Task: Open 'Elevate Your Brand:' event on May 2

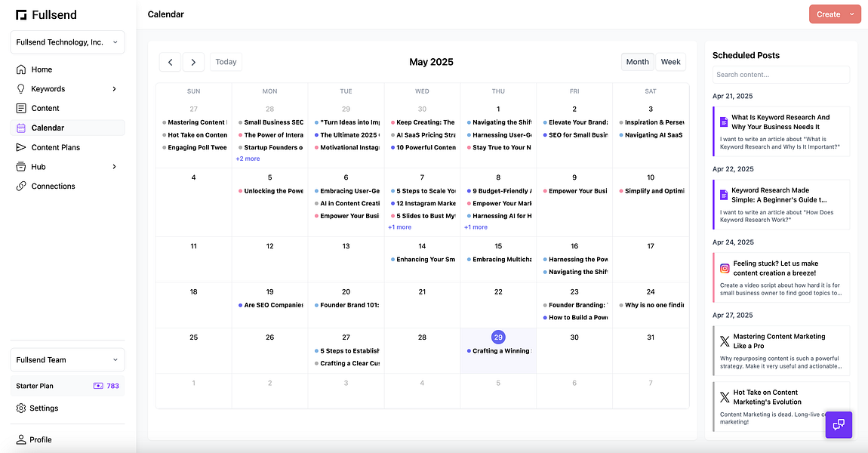Action: [574, 122]
